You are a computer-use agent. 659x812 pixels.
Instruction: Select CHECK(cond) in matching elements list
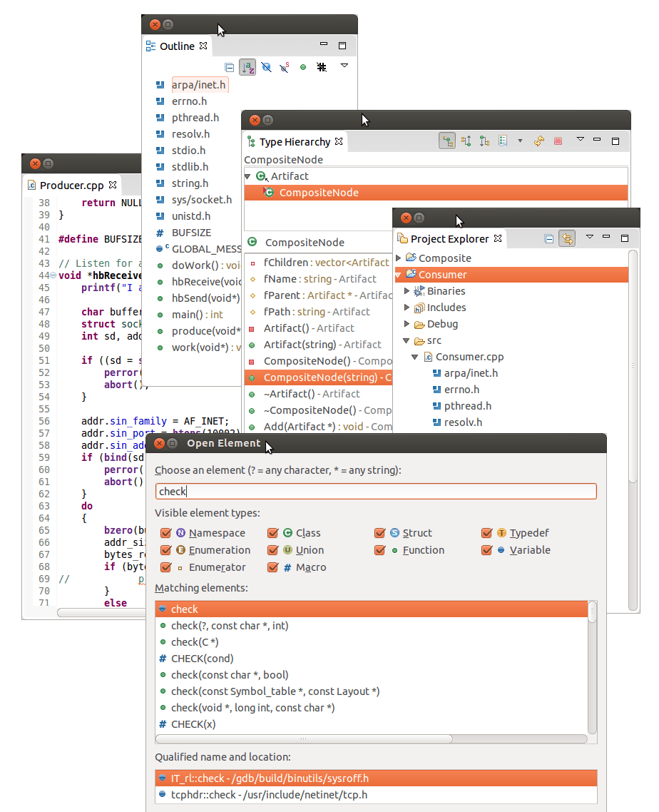coord(202,659)
